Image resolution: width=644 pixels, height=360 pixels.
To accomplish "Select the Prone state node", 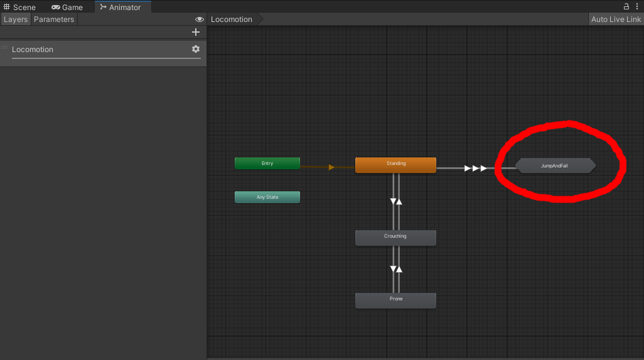I will (396, 300).
